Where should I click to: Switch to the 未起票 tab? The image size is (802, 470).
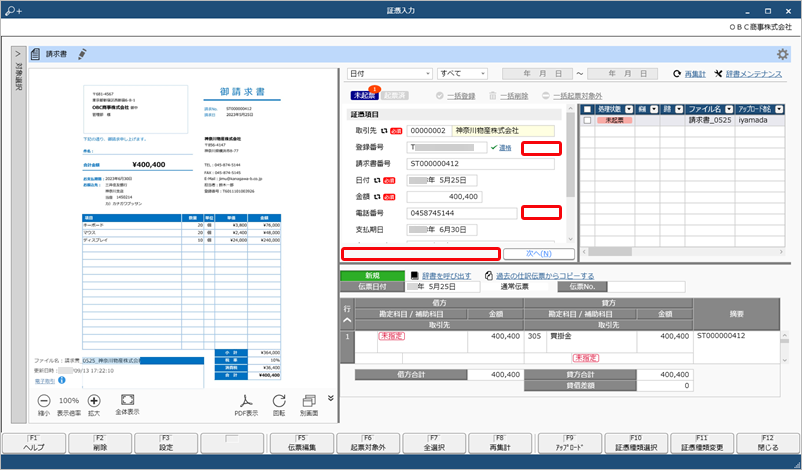364,96
